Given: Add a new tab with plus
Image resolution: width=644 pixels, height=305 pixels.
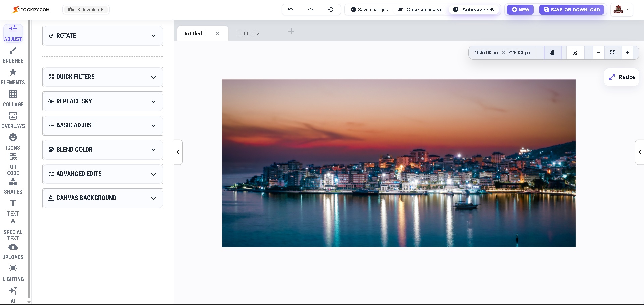Looking at the screenshot, I should [291, 32].
